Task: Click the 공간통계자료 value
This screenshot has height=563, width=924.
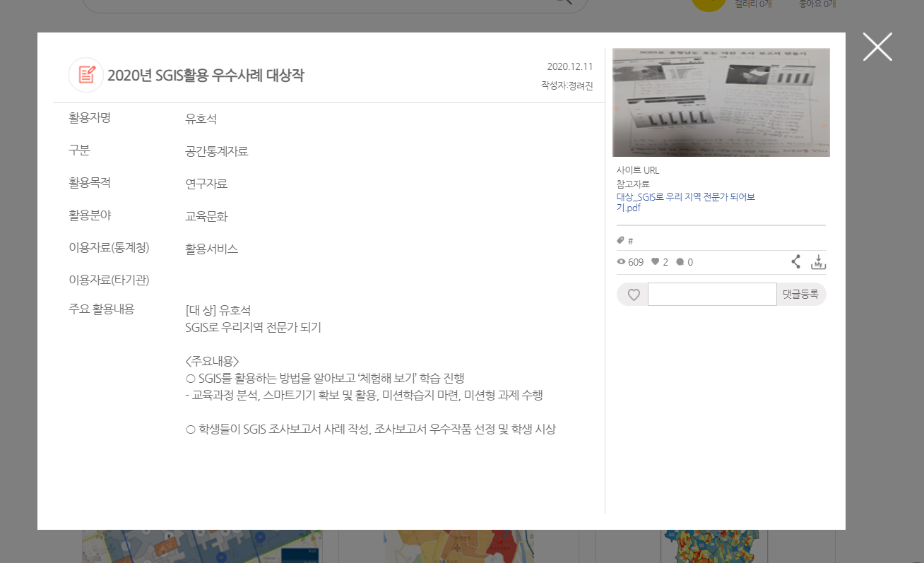Action: tap(217, 151)
